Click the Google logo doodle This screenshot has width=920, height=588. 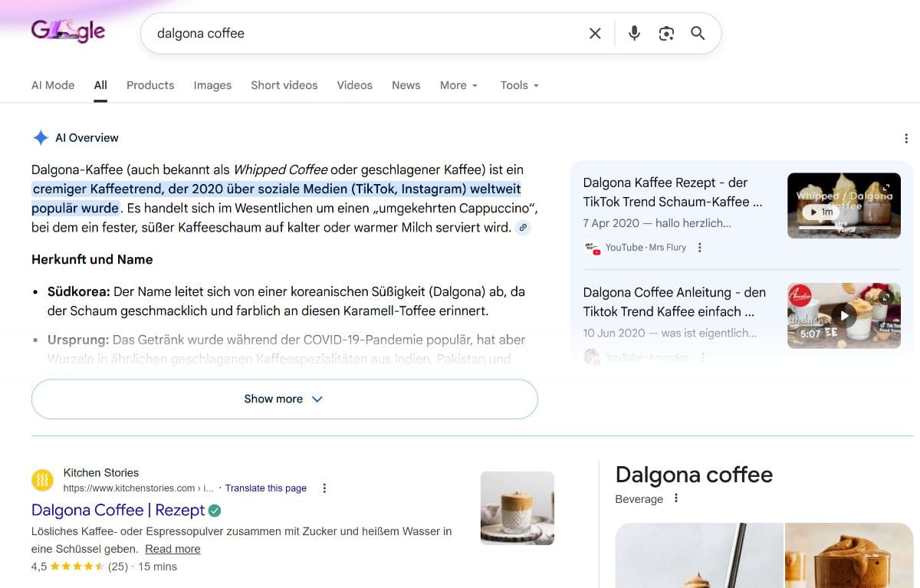[67, 31]
